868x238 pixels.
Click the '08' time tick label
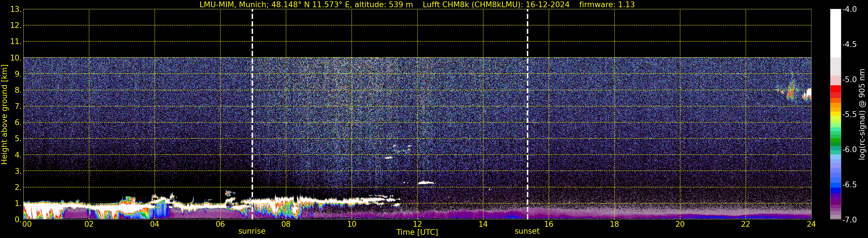point(286,224)
